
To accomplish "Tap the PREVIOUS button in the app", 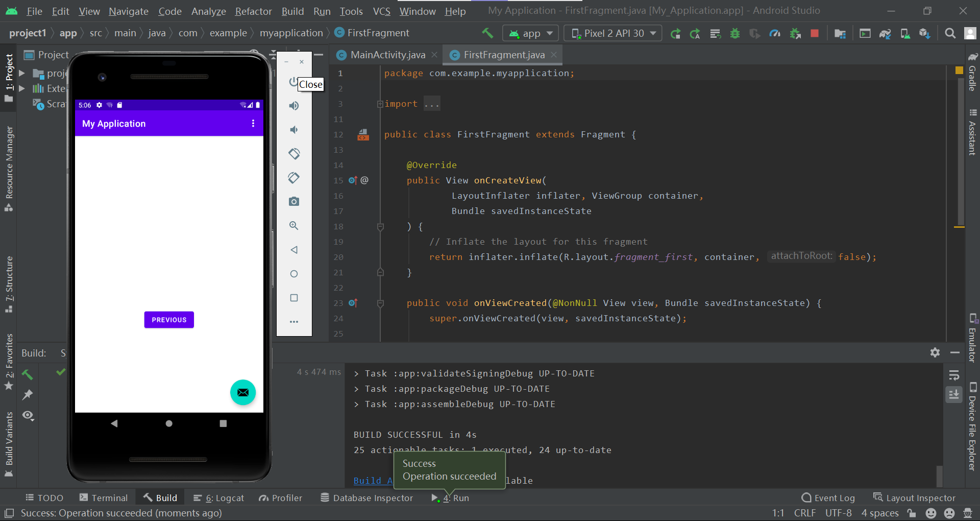I will [169, 320].
